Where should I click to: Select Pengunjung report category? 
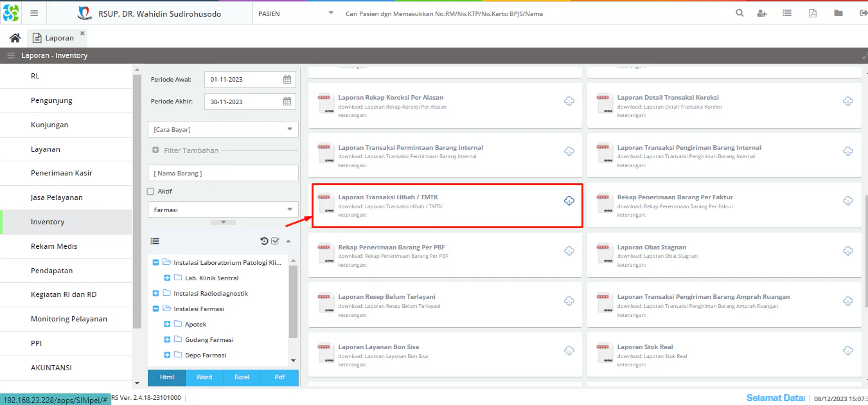(66, 100)
